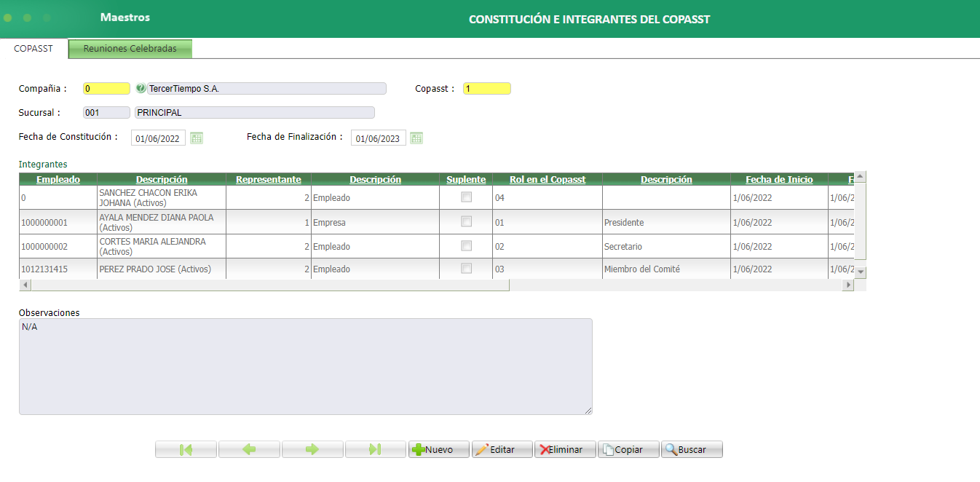Jump to first record with navigation arrow

tap(186, 449)
